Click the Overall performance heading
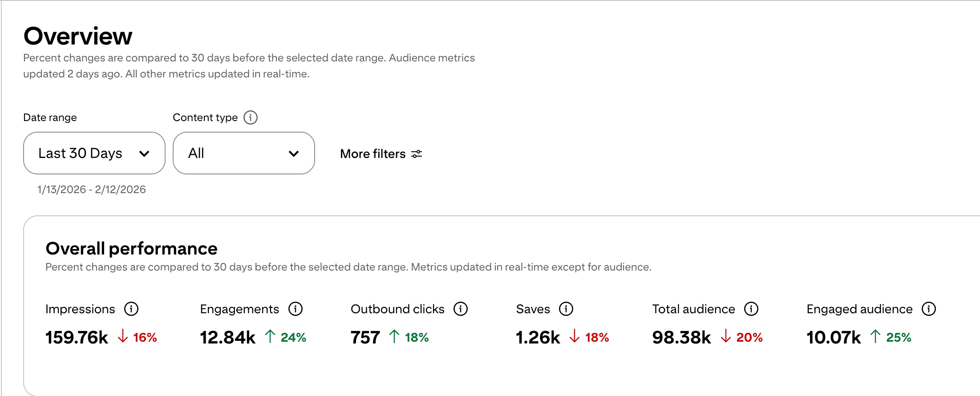 click(131, 248)
